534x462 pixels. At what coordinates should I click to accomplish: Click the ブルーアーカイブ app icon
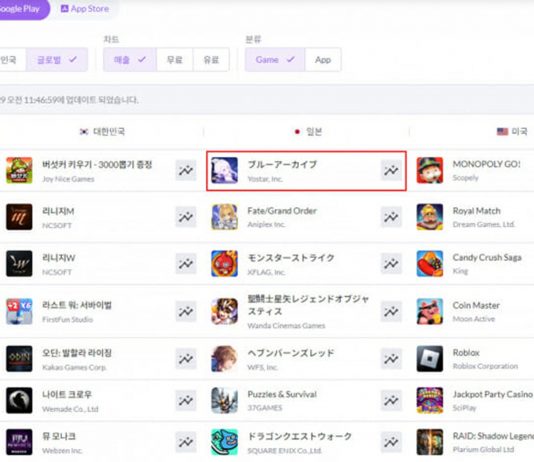(x=224, y=170)
